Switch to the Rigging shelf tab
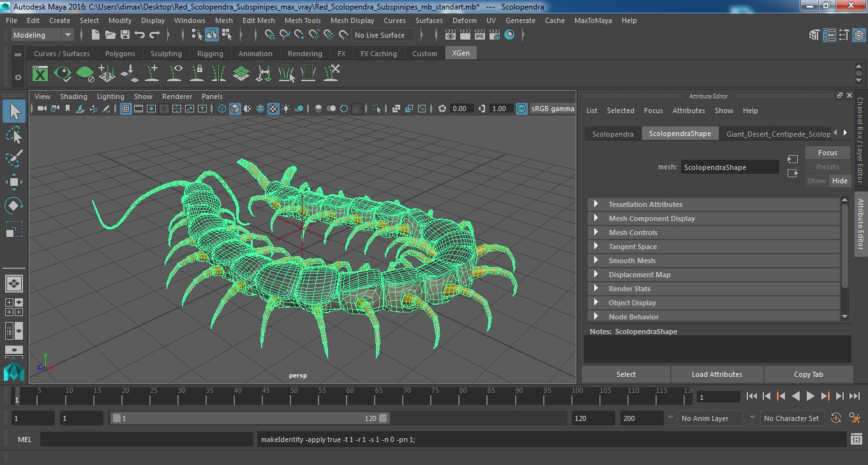Image resolution: width=868 pixels, height=465 pixels. [210, 54]
